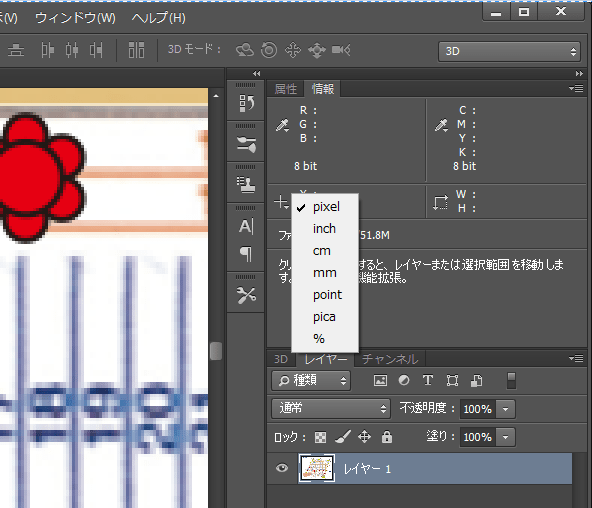Select the 3D roll mode icon
The height and width of the screenshot is (508, 592).
[x=269, y=50]
